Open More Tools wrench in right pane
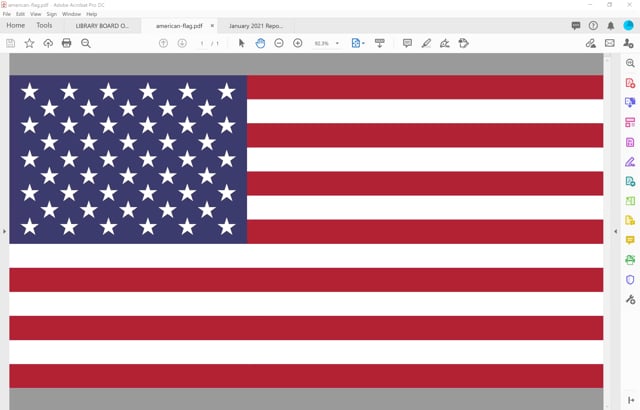640x410 pixels. tap(630, 299)
